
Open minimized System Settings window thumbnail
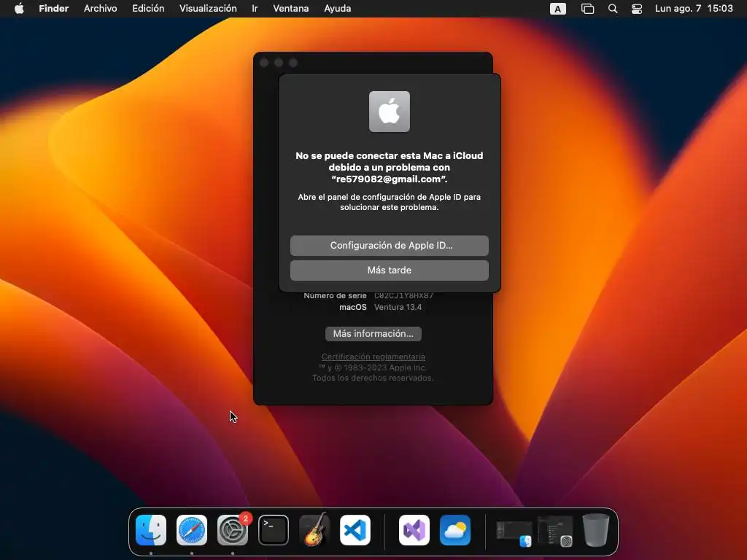coord(555,531)
